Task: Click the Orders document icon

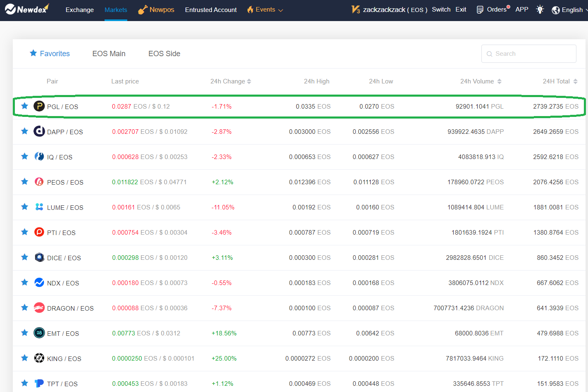Action: point(480,10)
